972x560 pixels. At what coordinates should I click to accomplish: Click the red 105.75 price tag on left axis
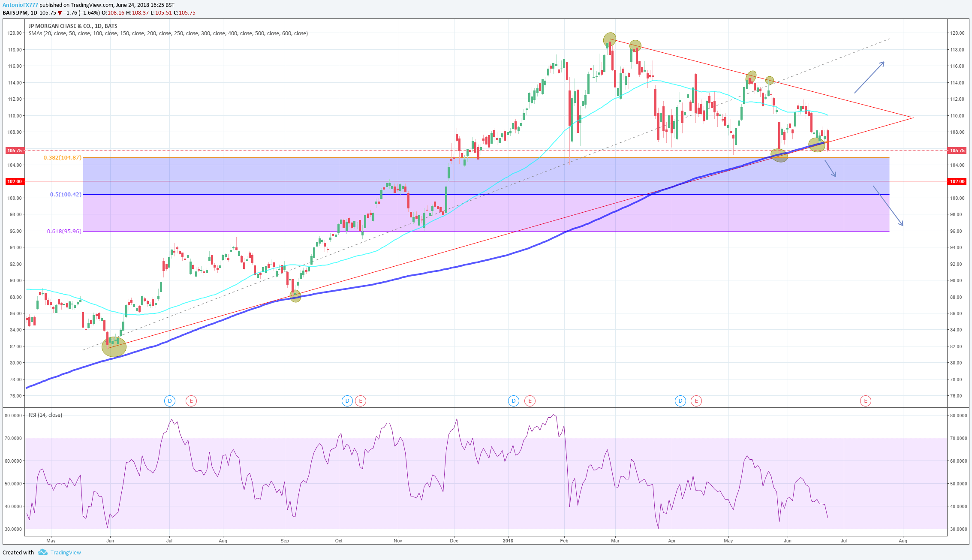click(x=15, y=151)
